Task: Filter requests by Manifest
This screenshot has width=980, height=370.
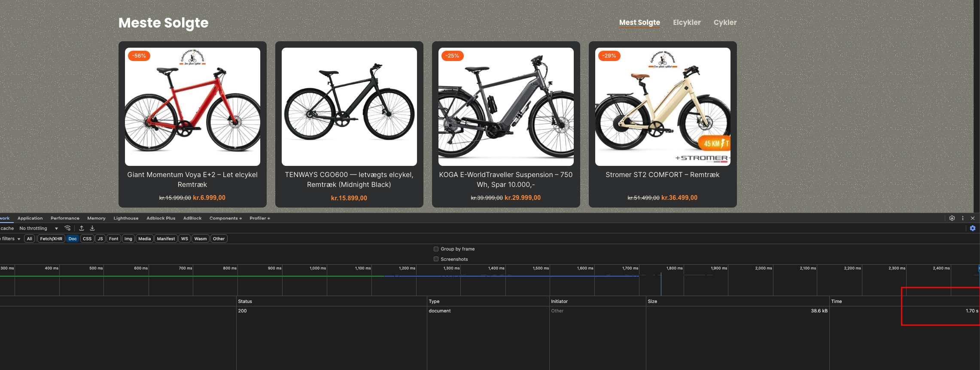Action: click(166, 239)
